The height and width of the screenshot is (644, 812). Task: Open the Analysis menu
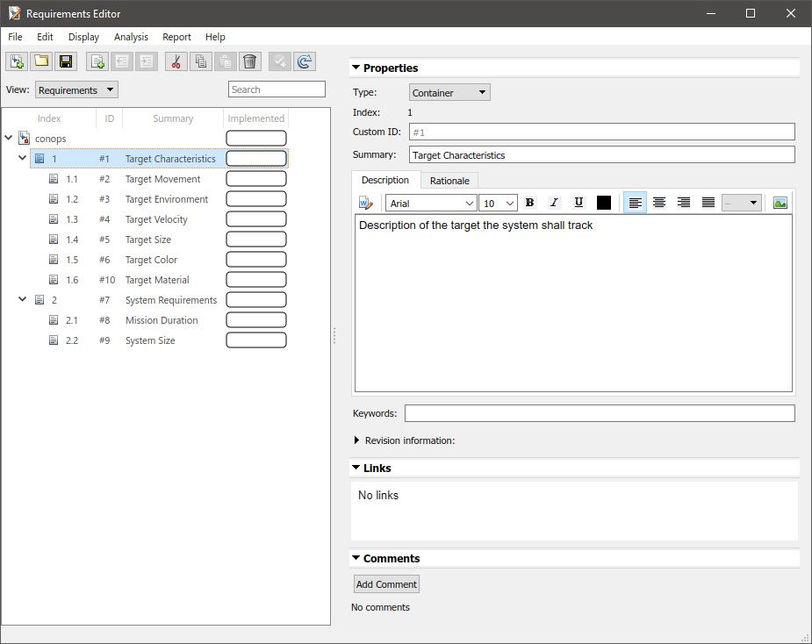[131, 37]
